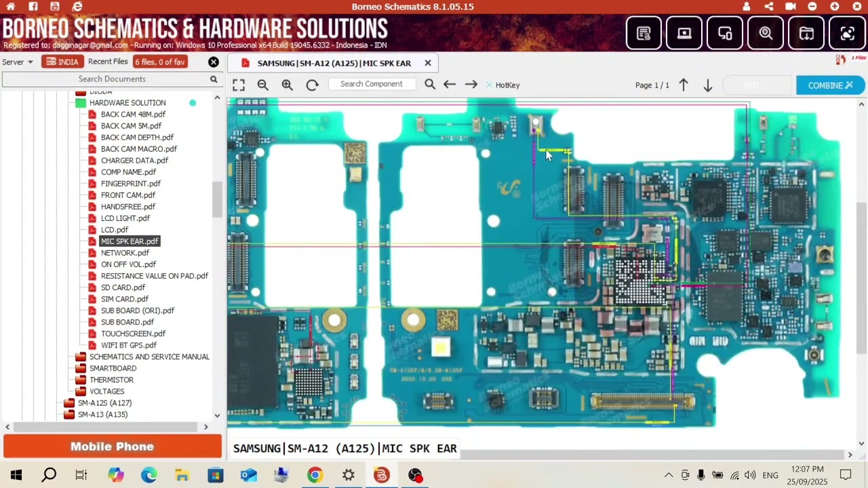Open the document list tool button

tap(644, 33)
